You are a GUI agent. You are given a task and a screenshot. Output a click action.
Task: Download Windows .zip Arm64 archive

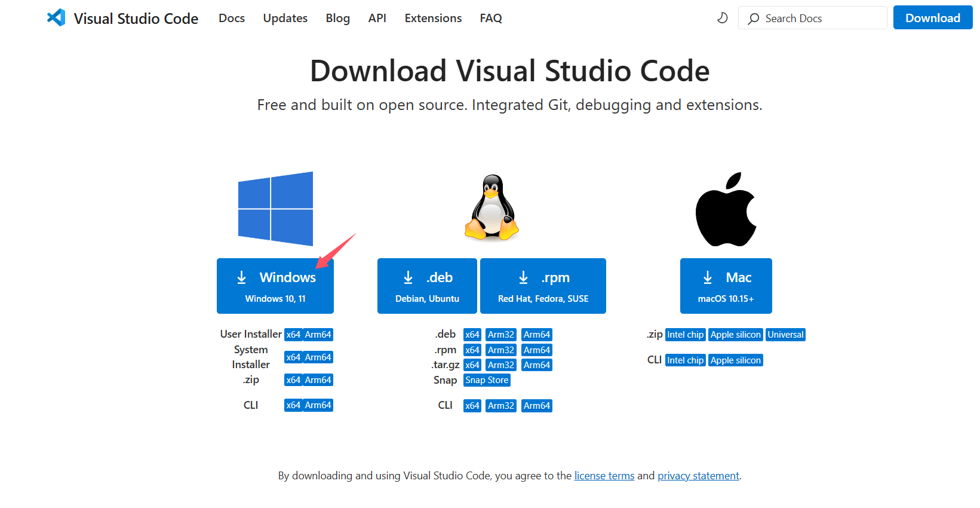318,380
